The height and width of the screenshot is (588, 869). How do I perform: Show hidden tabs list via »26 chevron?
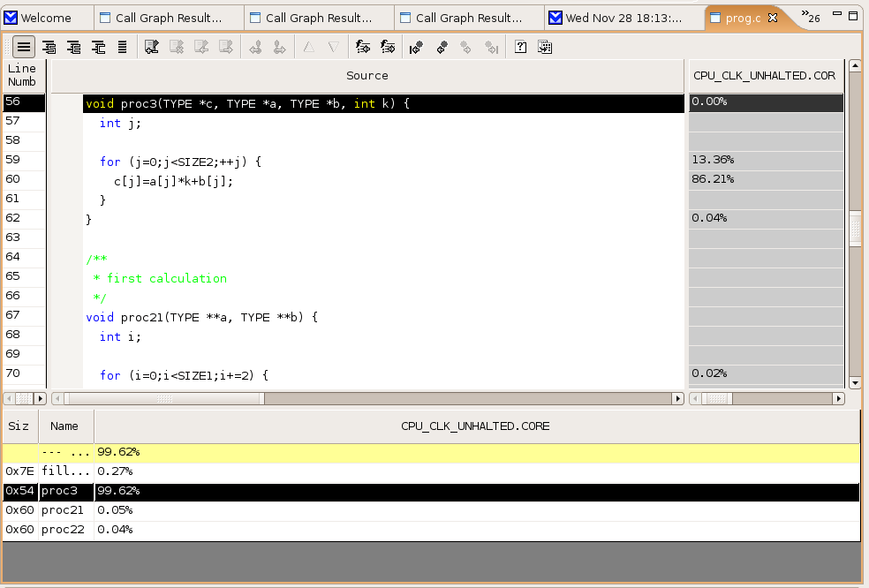coord(811,18)
